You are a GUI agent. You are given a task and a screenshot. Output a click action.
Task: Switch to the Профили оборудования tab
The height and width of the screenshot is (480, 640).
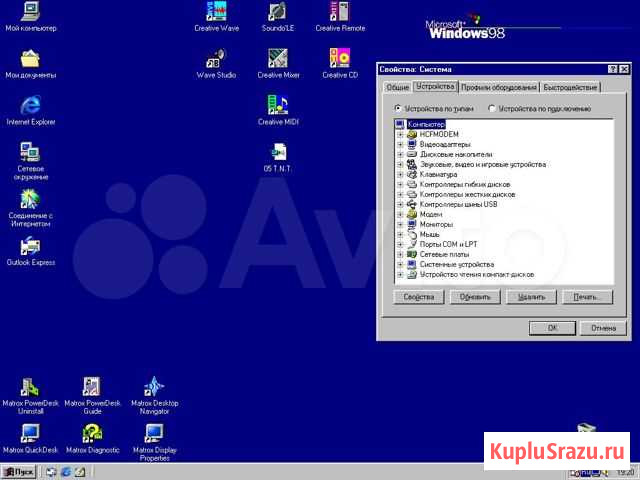[x=499, y=87]
